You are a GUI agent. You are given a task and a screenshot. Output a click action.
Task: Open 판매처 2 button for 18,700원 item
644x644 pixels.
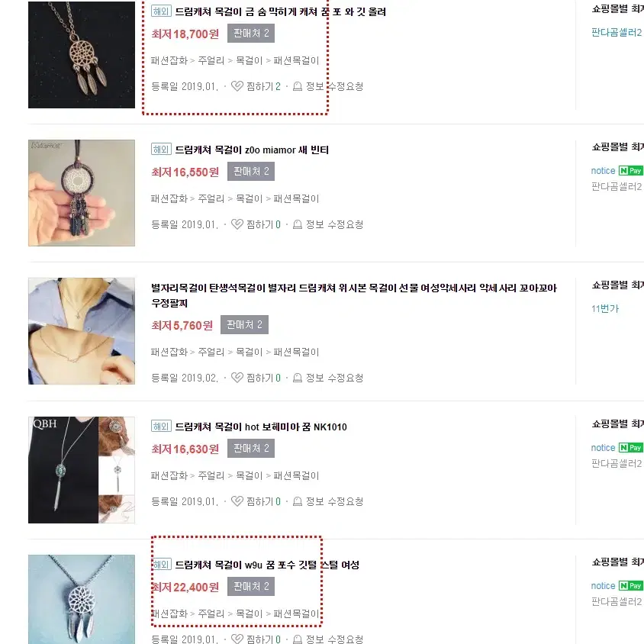click(251, 34)
